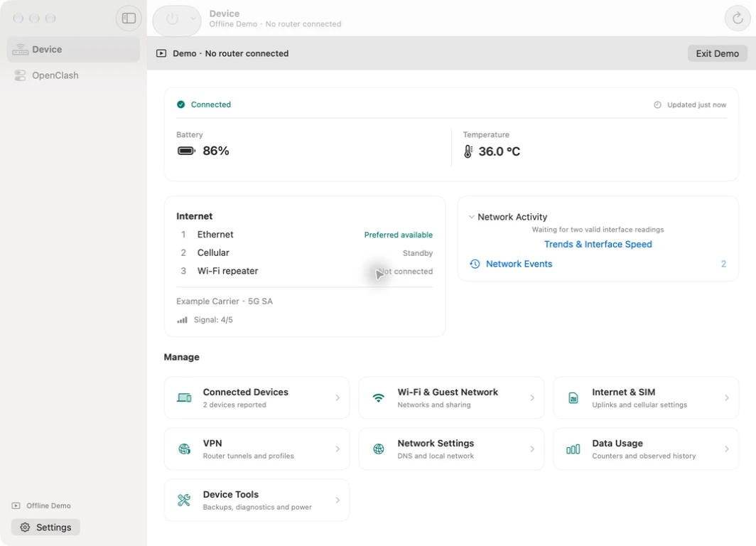Open Trends & Interface Speed link
Screen dimensions: 756x546
[x=598, y=244]
